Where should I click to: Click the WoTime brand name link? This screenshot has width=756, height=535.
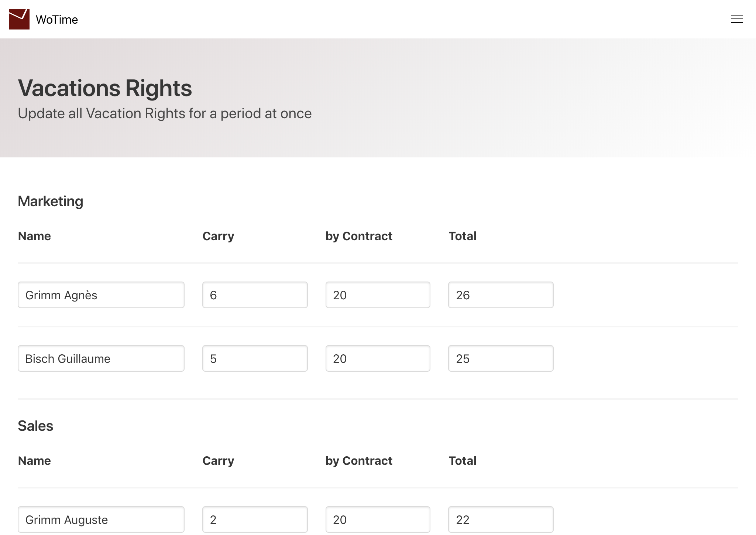tap(57, 20)
